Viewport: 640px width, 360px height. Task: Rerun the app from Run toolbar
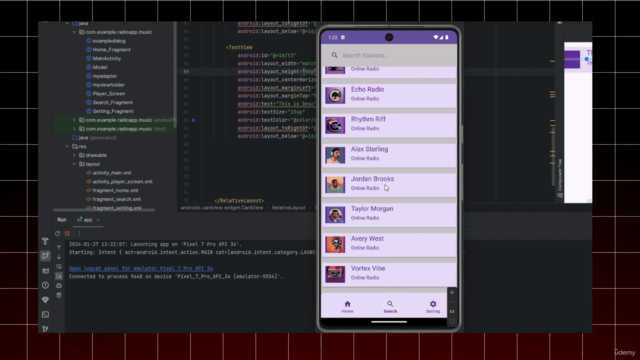tap(58, 233)
